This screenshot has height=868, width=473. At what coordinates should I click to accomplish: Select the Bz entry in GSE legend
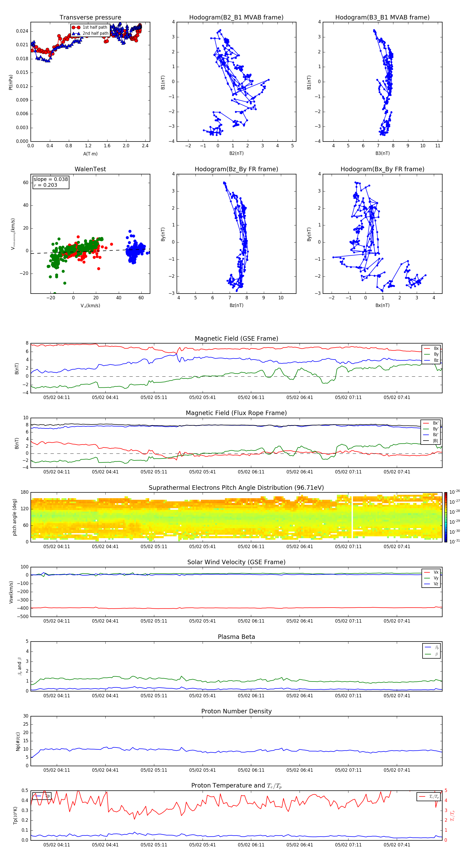pos(431,360)
